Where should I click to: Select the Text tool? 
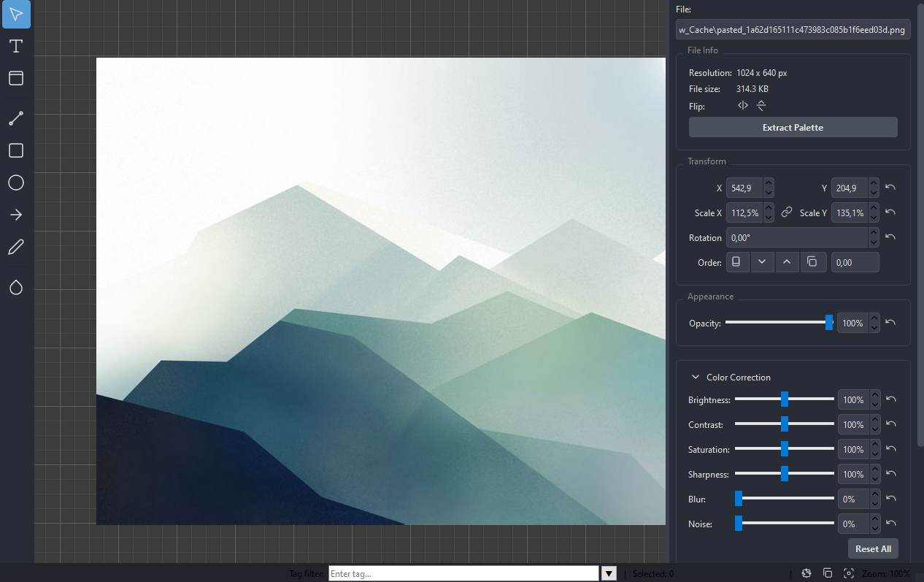point(16,47)
